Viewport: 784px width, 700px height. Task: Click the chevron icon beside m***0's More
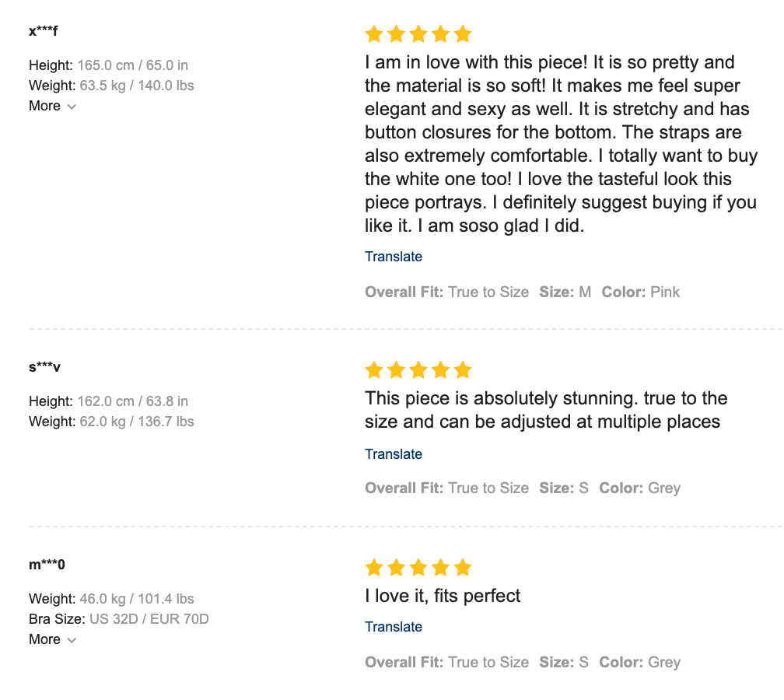pyautogui.click(x=72, y=640)
